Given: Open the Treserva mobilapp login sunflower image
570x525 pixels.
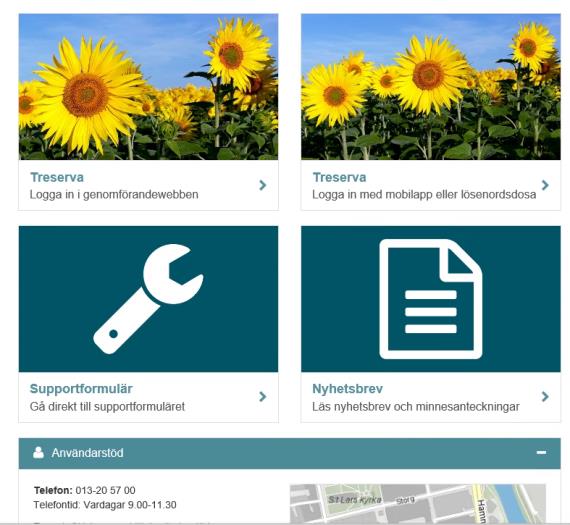Looking at the screenshot, I should tap(431, 87).
